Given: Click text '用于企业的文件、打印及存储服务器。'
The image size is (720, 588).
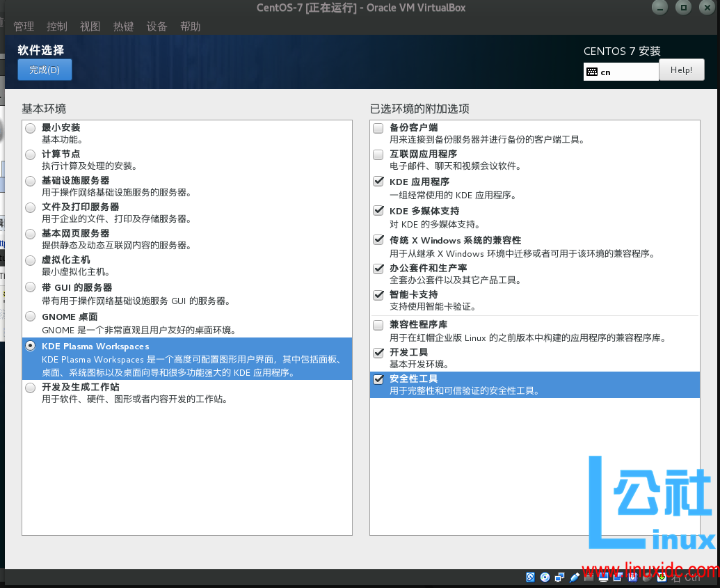Looking at the screenshot, I should 117,219.
